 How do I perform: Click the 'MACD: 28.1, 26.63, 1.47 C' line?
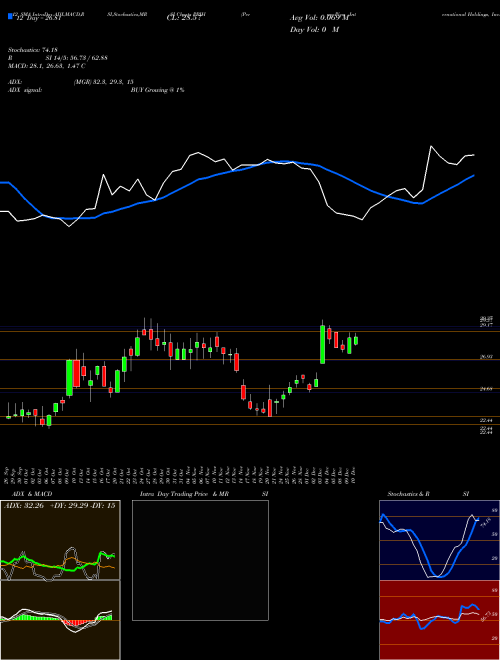47,66
